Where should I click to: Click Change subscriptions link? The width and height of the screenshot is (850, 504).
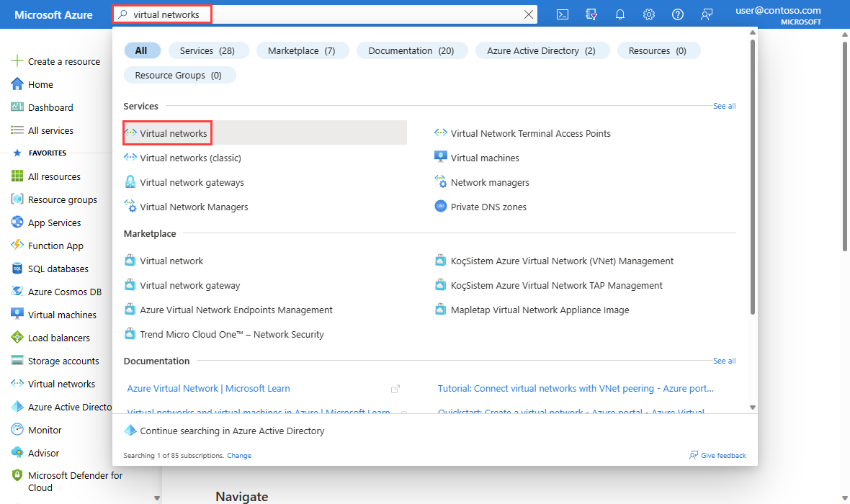coord(239,455)
